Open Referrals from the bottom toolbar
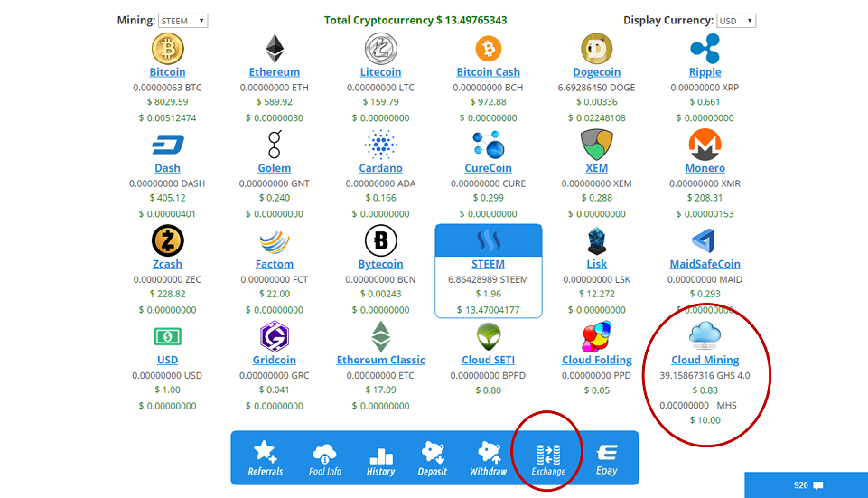Screen dimensions: 868x498 point(266,458)
